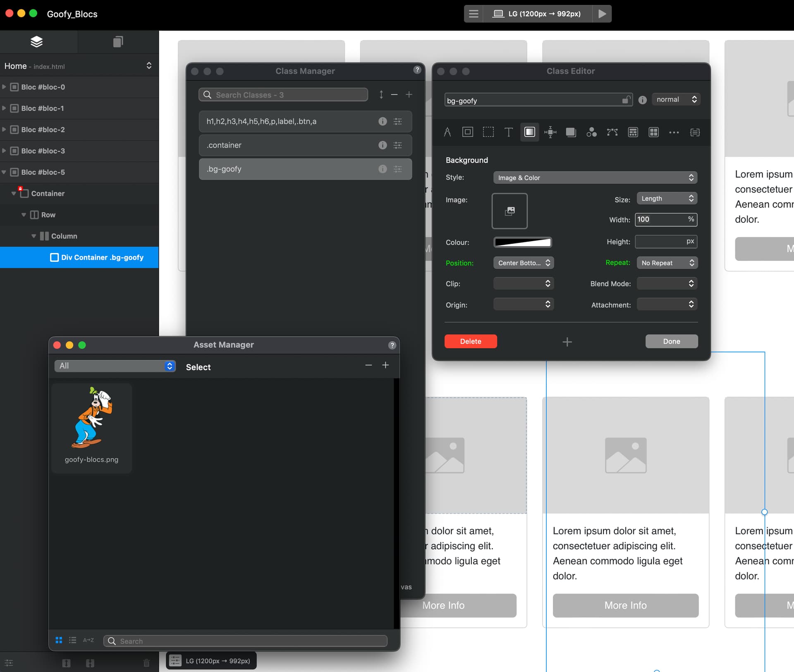Add a new class with plus icon
This screenshot has height=672, width=794.
tap(409, 95)
